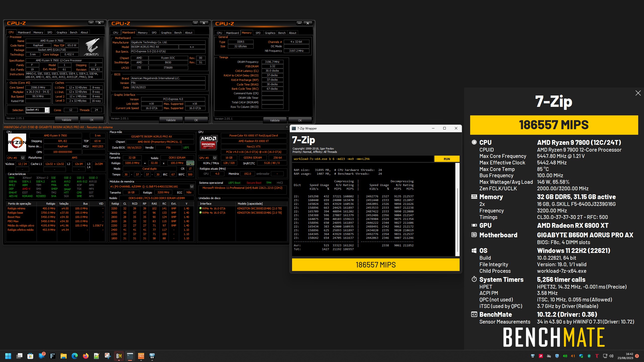
Task: Click the CPU chip icon in BenchMate panel
Action: (474, 142)
